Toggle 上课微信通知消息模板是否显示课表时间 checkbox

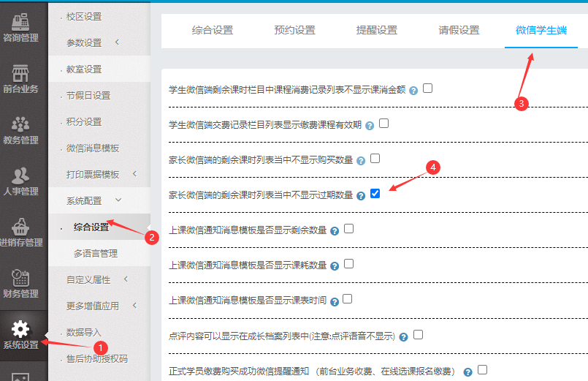[347, 299]
